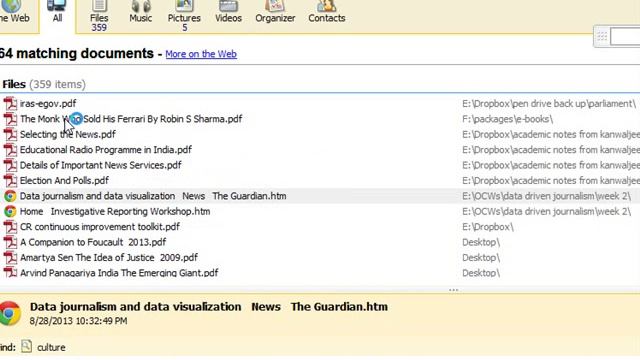This screenshot has height=360, width=640.
Task: Open the Contacts category tab
Action: tap(327, 12)
